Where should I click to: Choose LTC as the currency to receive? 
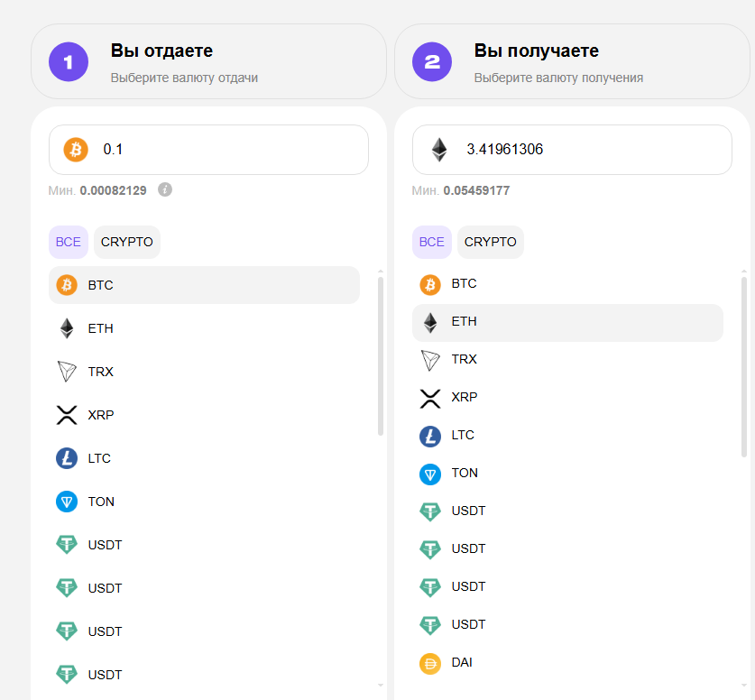463,435
